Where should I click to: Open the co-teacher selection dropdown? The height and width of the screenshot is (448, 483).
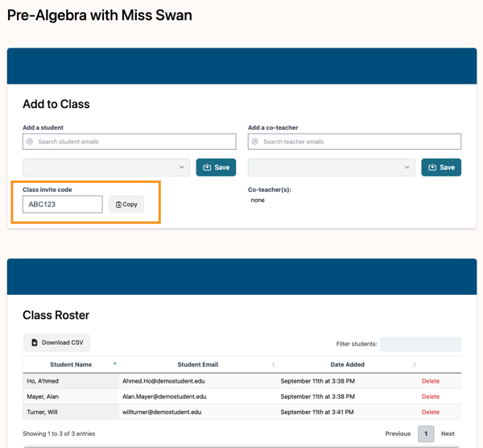pyautogui.click(x=332, y=167)
